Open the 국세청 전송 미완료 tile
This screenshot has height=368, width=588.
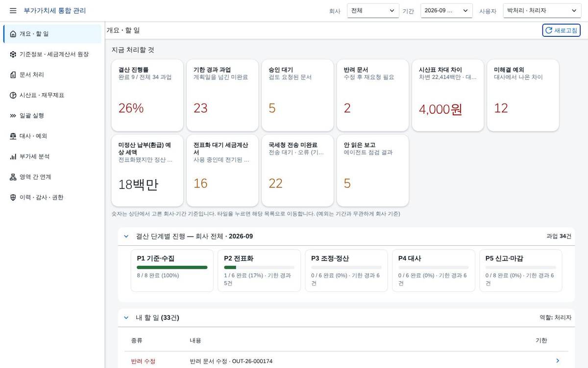tap(297, 170)
